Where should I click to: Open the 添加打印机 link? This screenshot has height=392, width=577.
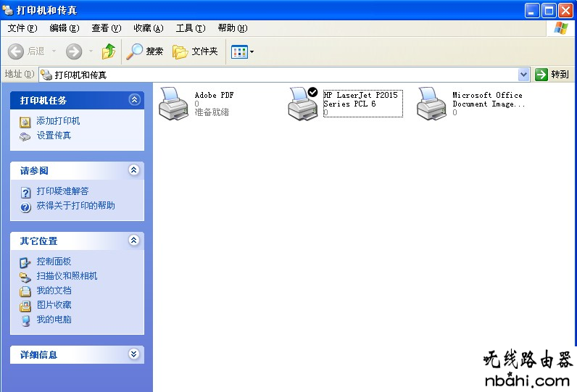tap(58, 121)
